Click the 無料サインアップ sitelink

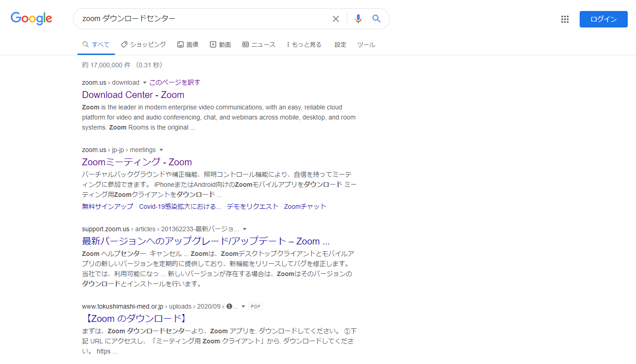[x=108, y=206]
